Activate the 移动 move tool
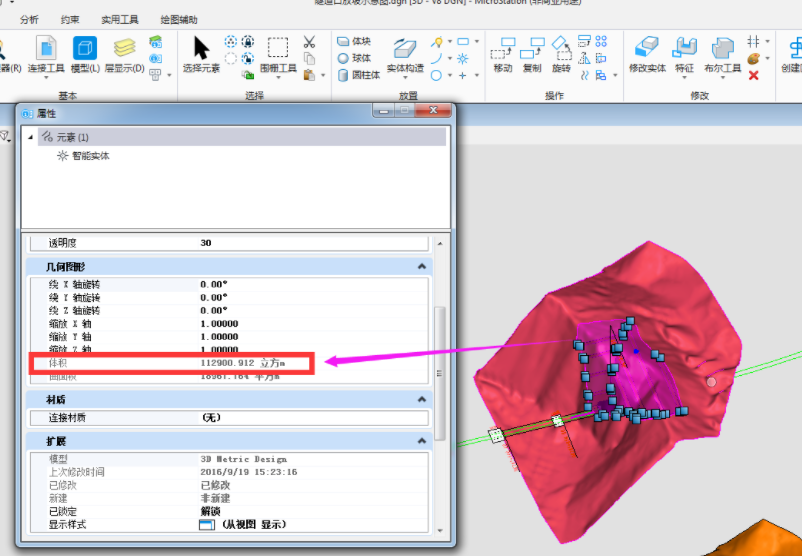The width and height of the screenshot is (802, 556). (x=503, y=55)
